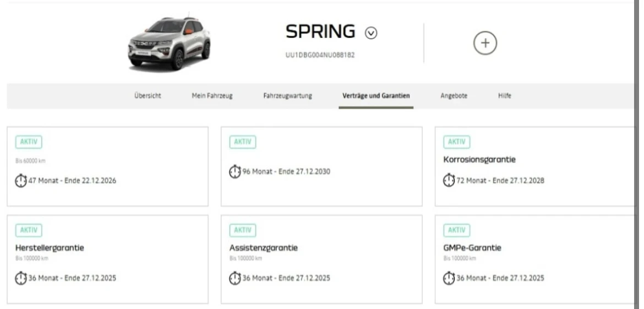644x309 pixels.
Task: Click 'Bis 100000 km' under Assistenzgarantie
Action: pyautogui.click(x=245, y=258)
